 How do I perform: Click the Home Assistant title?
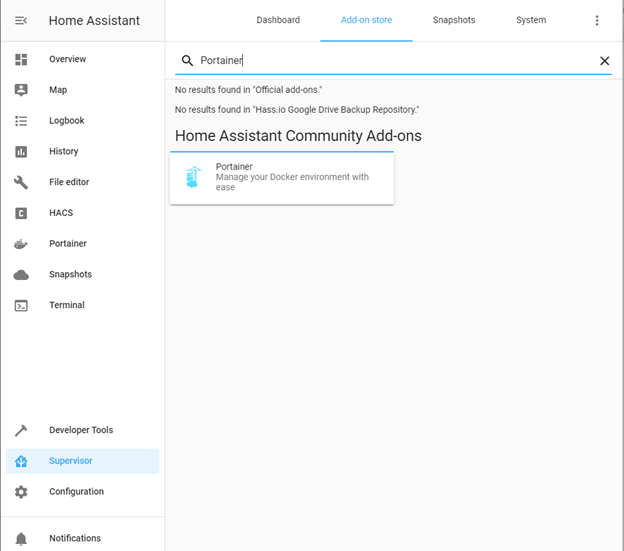coord(94,20)
